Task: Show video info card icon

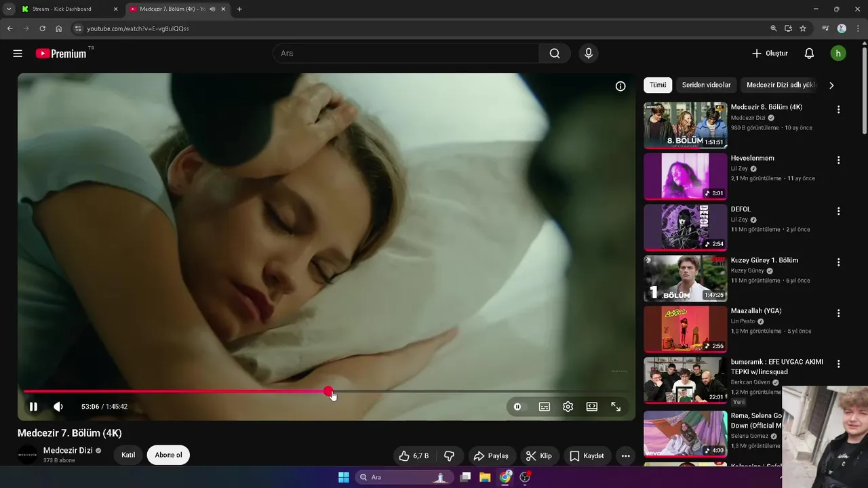Action: click(620, 86)
